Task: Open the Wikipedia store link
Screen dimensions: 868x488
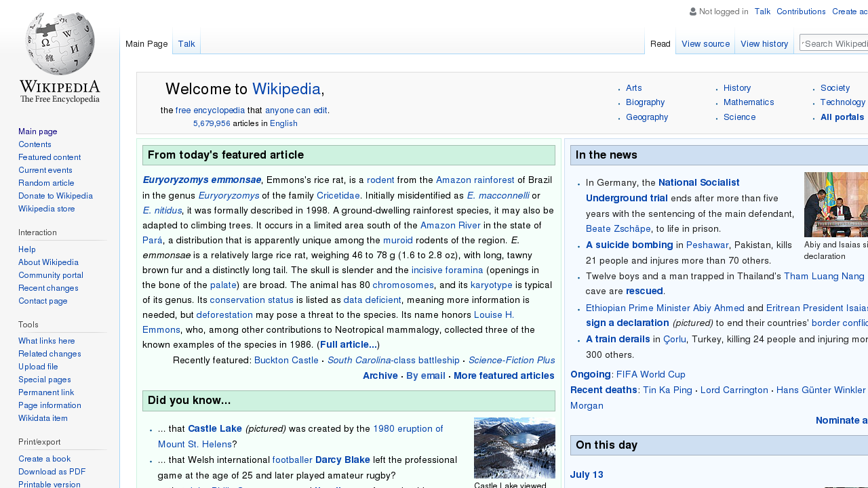Action: pos(47,209)
